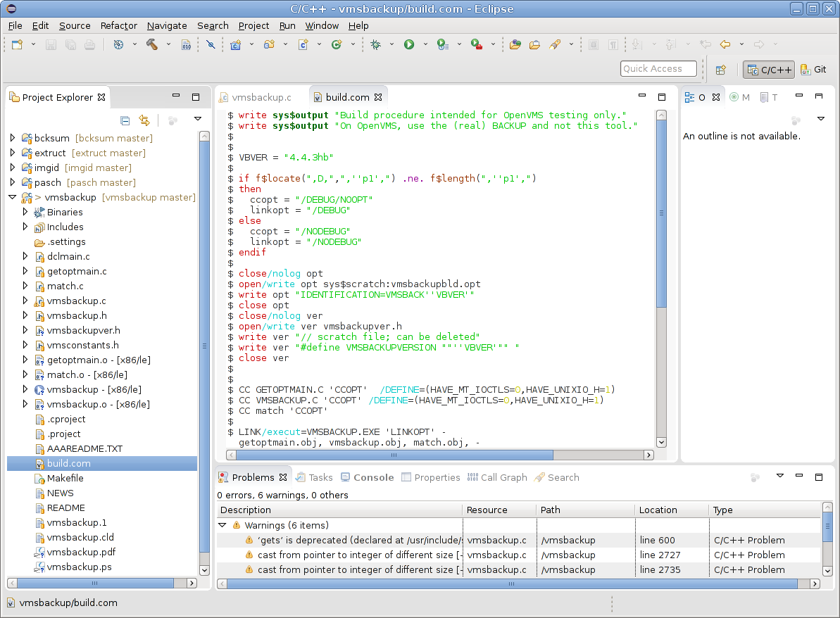
Task: Click the hammer Build icon
Action: [x=152, y=44]
